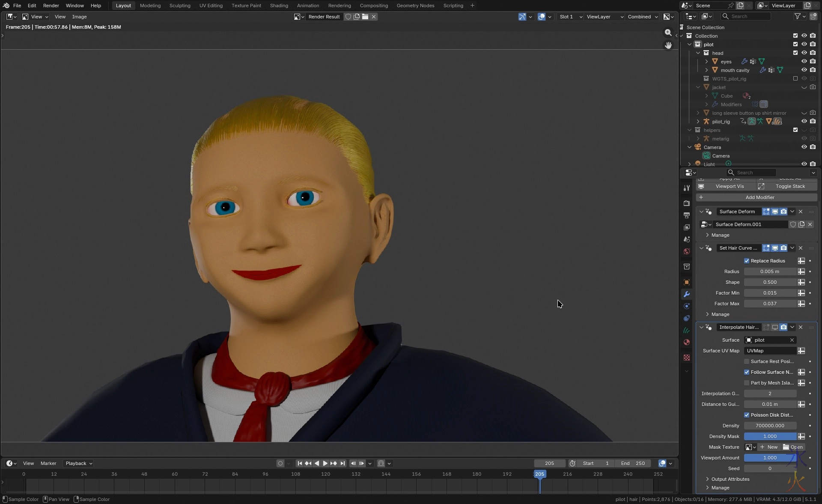Open the Combined pass dropdown

[x=642, y=17]
